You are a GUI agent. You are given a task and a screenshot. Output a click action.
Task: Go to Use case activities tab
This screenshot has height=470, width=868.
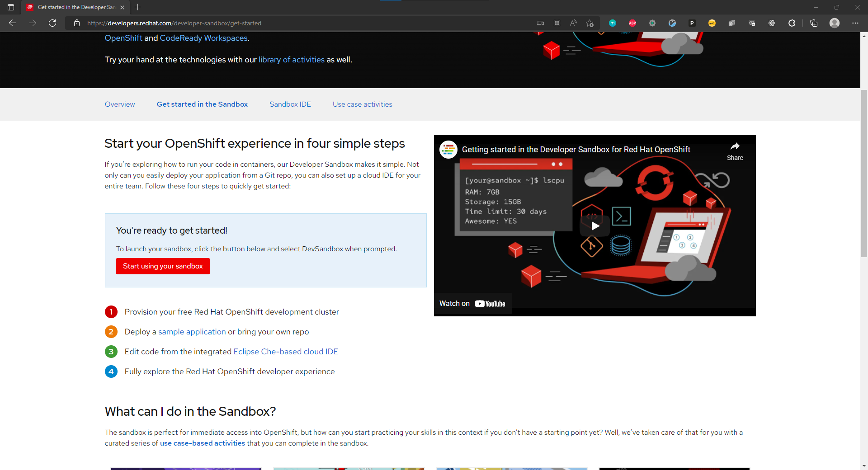point(363,104)
